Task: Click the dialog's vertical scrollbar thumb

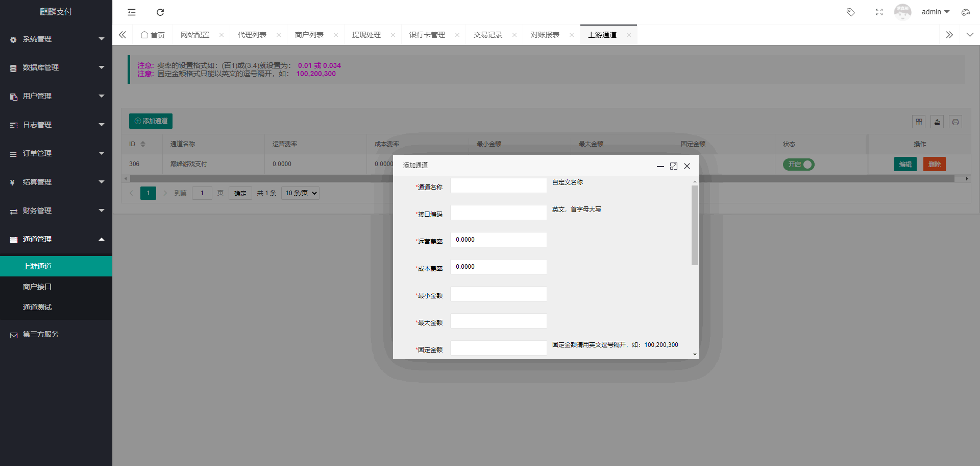Action: tap(695, 225)
